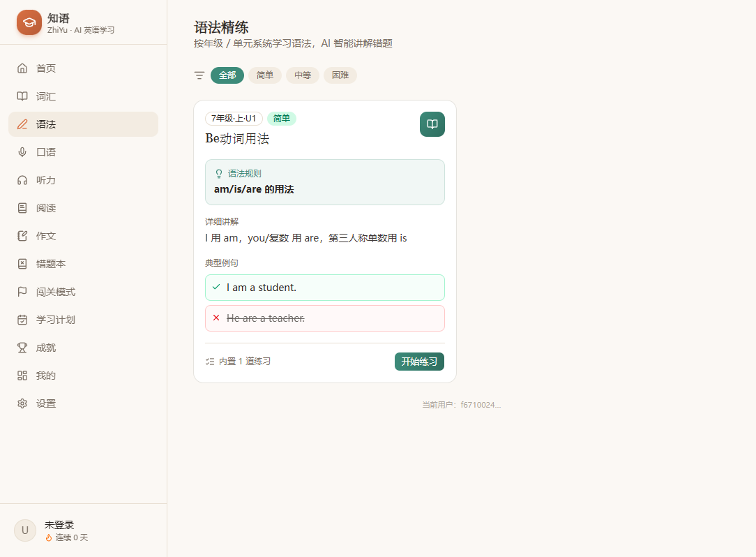Open the 听力 section
Image resolution: width=756 pixels, height=557 pixels.
point(84,180)
